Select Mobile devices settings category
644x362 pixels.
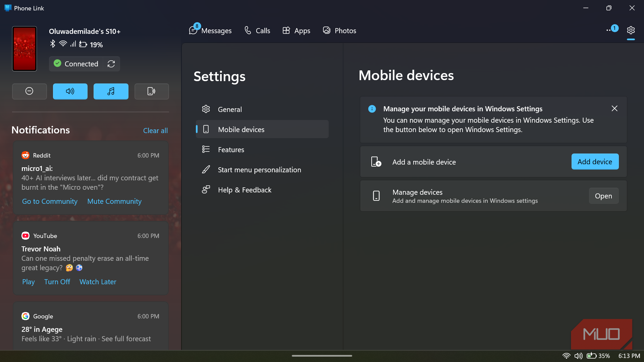[262, 129]
